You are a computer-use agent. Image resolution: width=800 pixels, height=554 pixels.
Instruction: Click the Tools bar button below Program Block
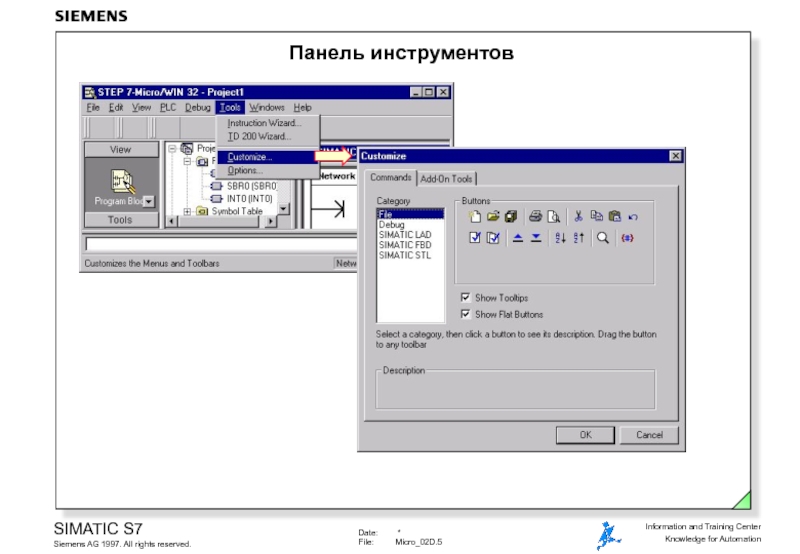coord(121,219)
